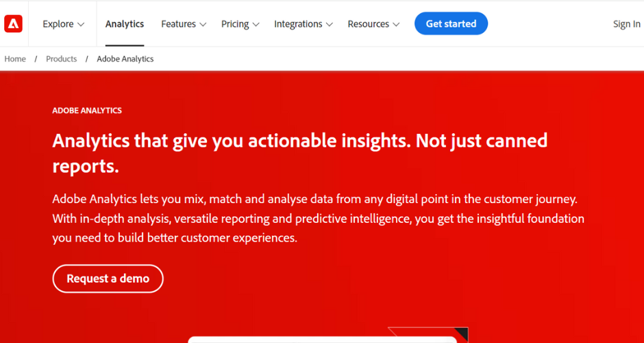Click the blue Get started button
Screen dimensions: 644x343
click(451, 23)
